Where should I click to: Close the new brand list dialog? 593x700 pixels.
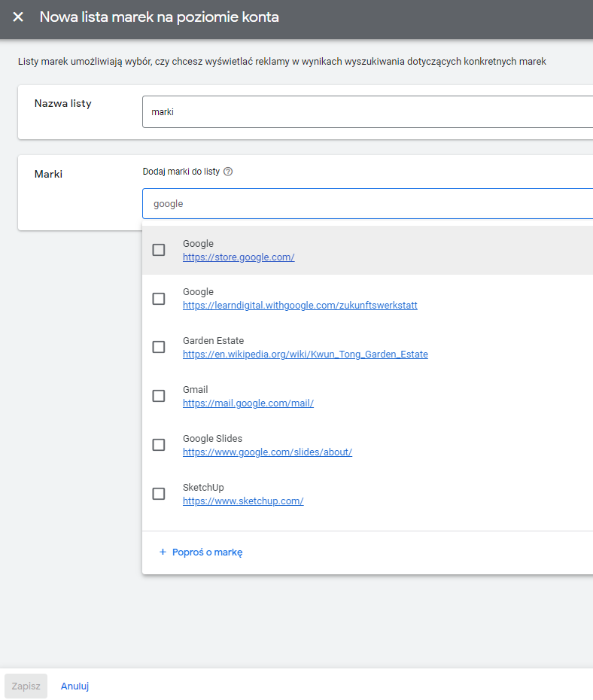[18, 17]
